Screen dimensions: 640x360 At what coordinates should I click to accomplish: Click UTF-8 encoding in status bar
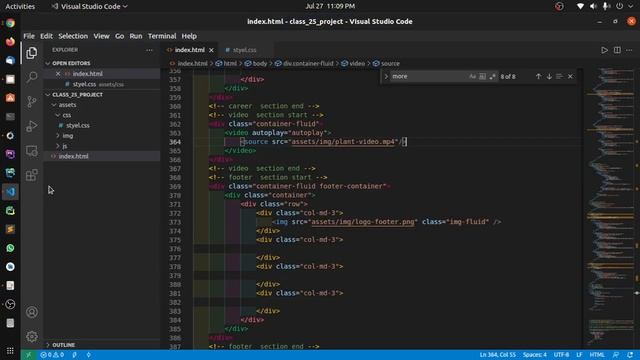(561, 355)
